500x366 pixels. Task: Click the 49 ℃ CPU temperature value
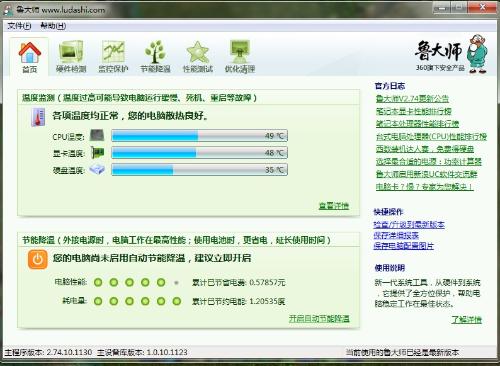coord(275,136)
